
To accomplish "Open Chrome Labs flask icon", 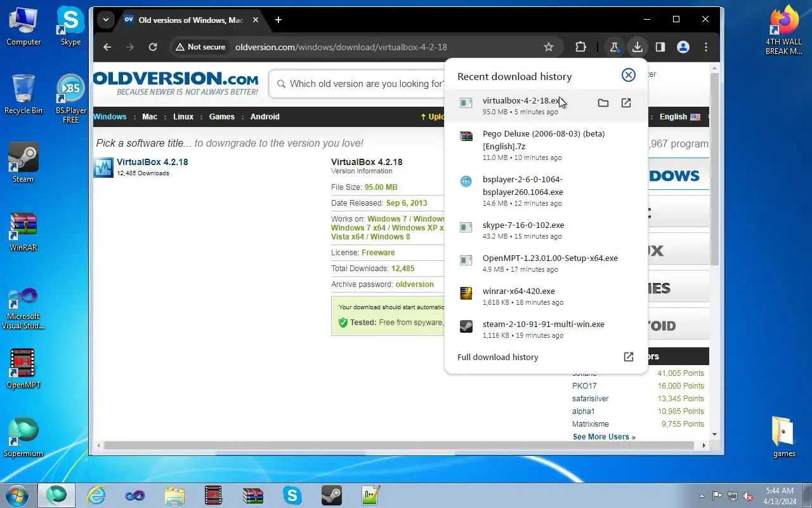I will pyautogui.click(x=614, y=47).
